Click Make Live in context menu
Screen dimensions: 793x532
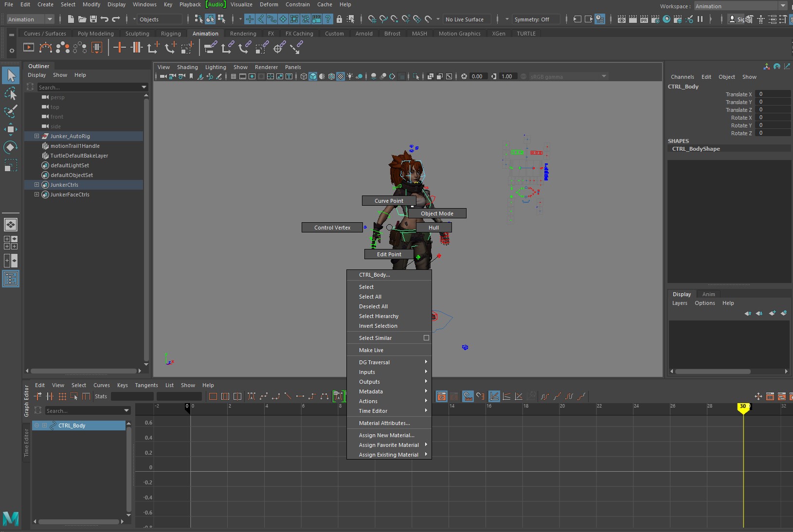point(389,350)
